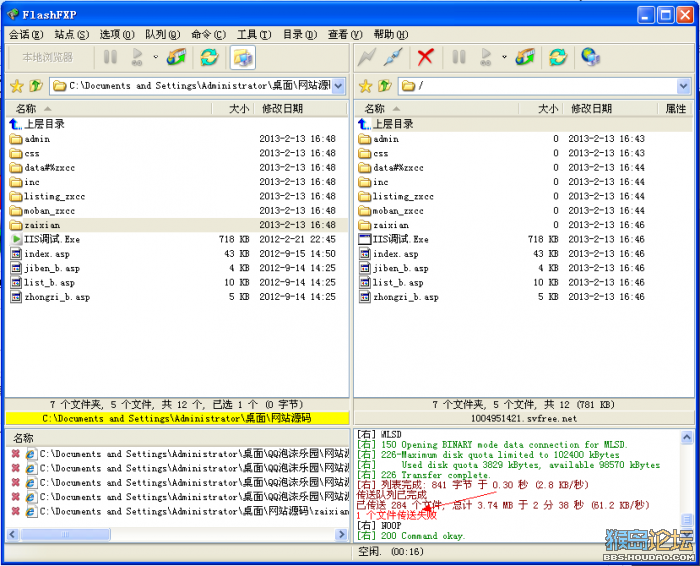This screenshot has width=700, height=566.
Task: Sort remote pane by 属性 column header
Action: (x=675, y=108)
